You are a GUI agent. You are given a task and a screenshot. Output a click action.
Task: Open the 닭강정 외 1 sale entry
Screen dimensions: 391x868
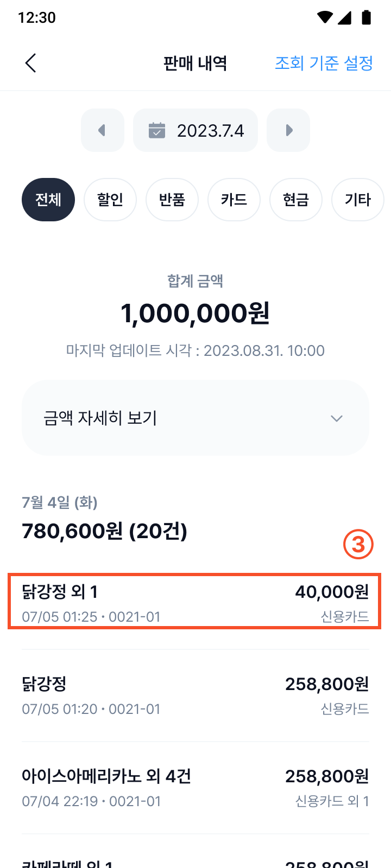pyautogui.click(x=195, y=602)
